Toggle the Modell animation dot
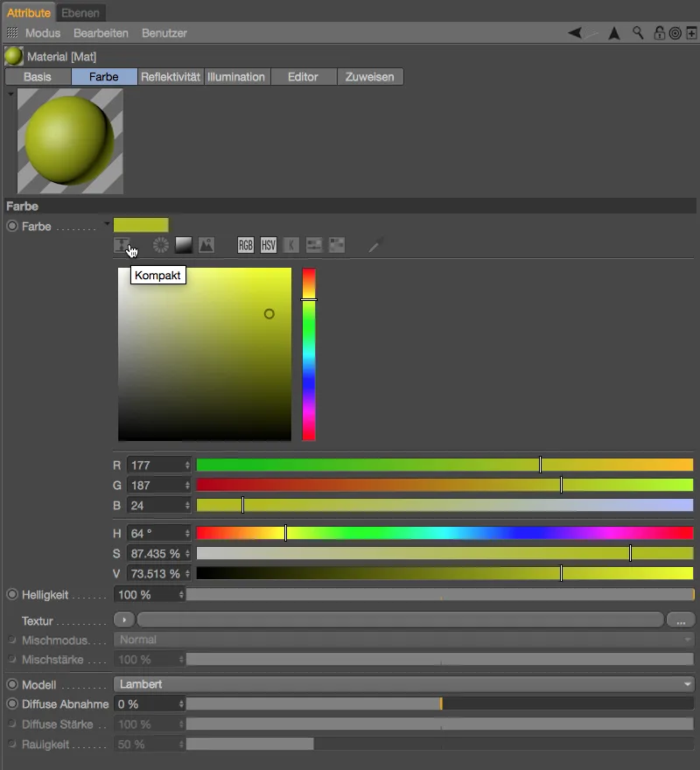This screenshot has width=700, height=770. tap(12, 684)
